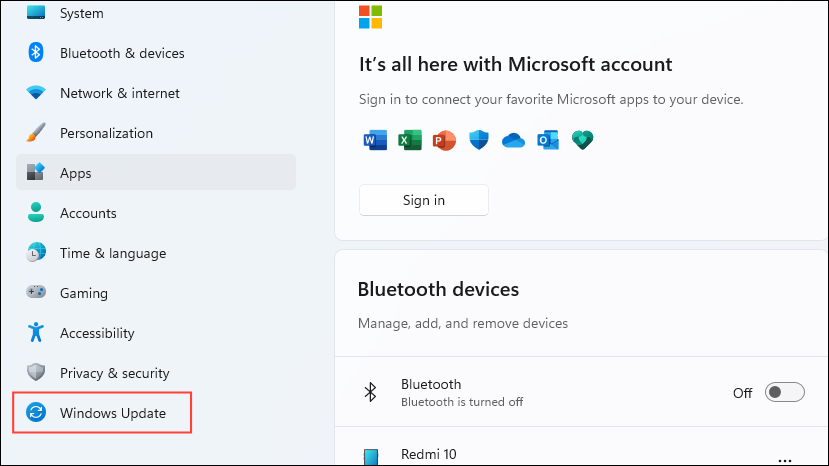
Task: Click the Family Safety heart icon
Action: (x=583, y=140)
